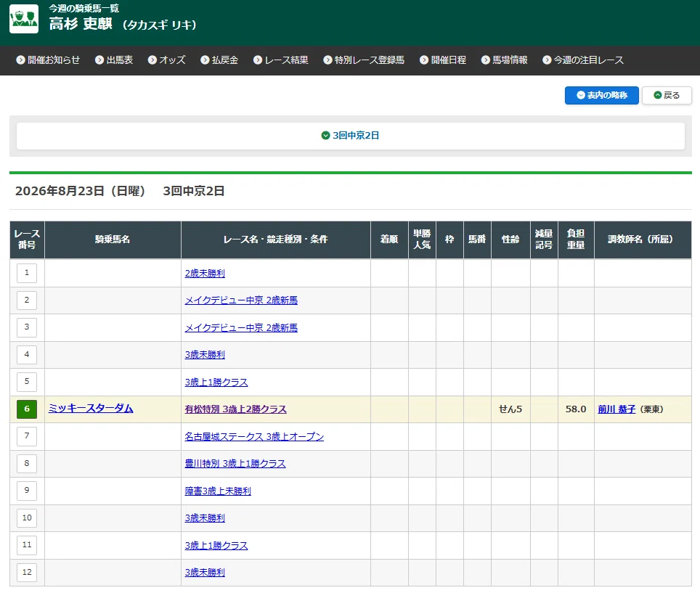Screen dimensions: 700x593
Task: Open race 10 link 3歳未勝利
Action: [x=205, y=518]
